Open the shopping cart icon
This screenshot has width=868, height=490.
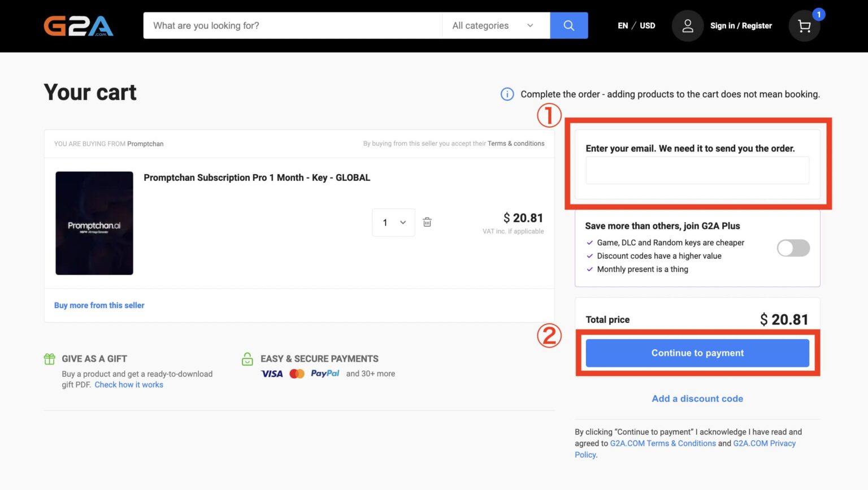tap(804, 26)
